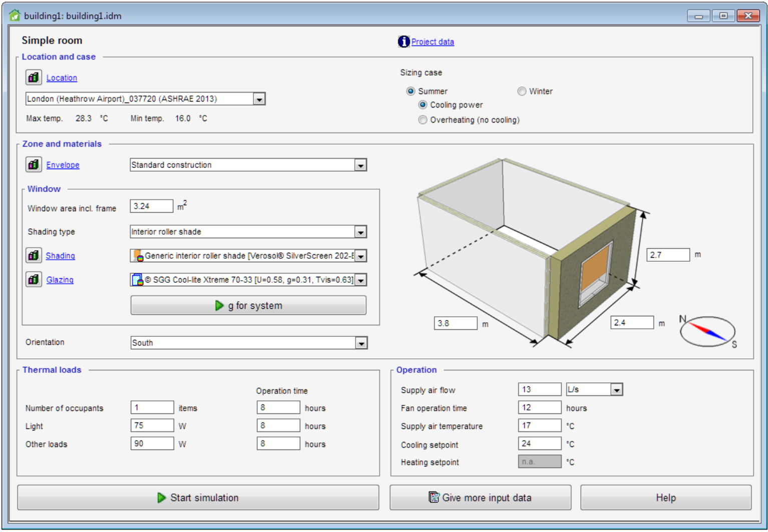Select the Winter sizing case
768x532 pixels.
522,91
